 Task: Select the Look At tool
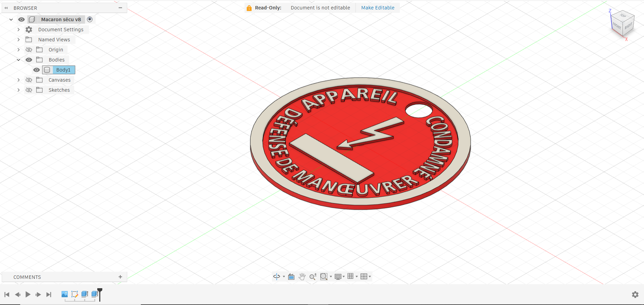(291, 276)
